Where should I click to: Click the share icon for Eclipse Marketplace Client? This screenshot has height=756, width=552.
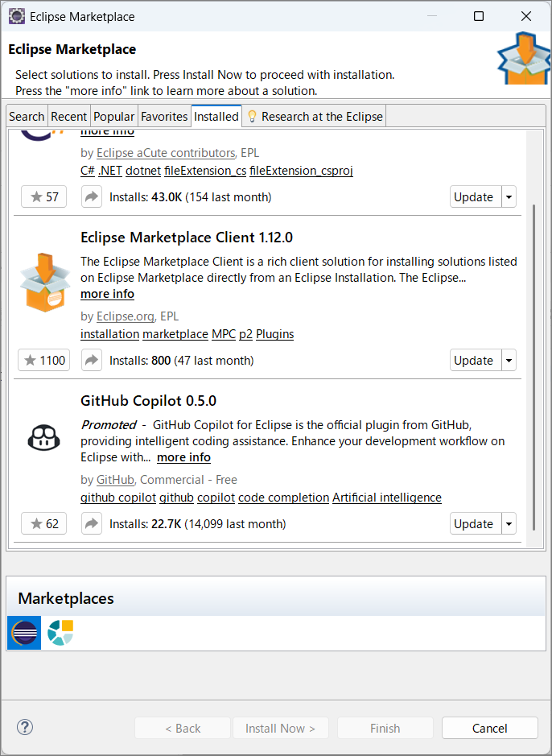(92, 360)
